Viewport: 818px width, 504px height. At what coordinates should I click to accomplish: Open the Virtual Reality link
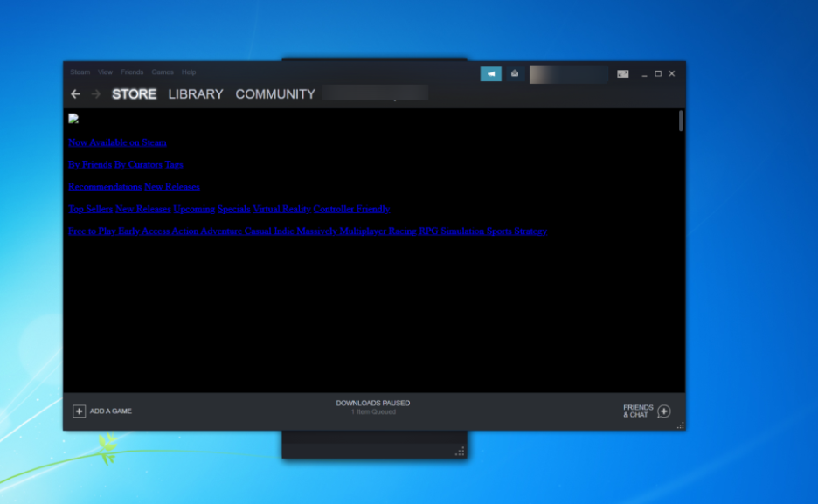[281, 209]
